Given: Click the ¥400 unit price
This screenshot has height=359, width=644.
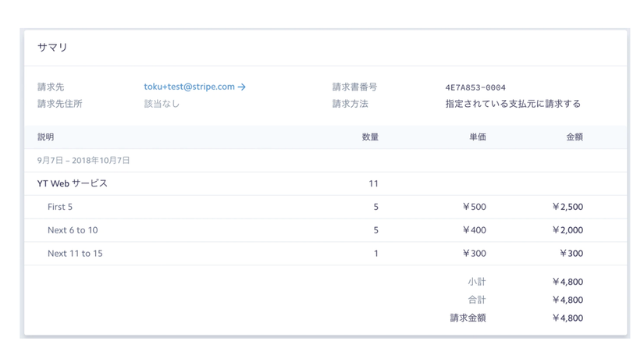Looking at the screenshot, I should tap(474, 231).
